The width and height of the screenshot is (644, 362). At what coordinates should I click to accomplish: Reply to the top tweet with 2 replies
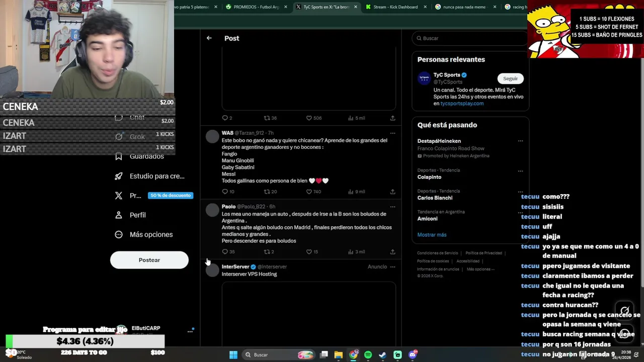tap(226, 118)
